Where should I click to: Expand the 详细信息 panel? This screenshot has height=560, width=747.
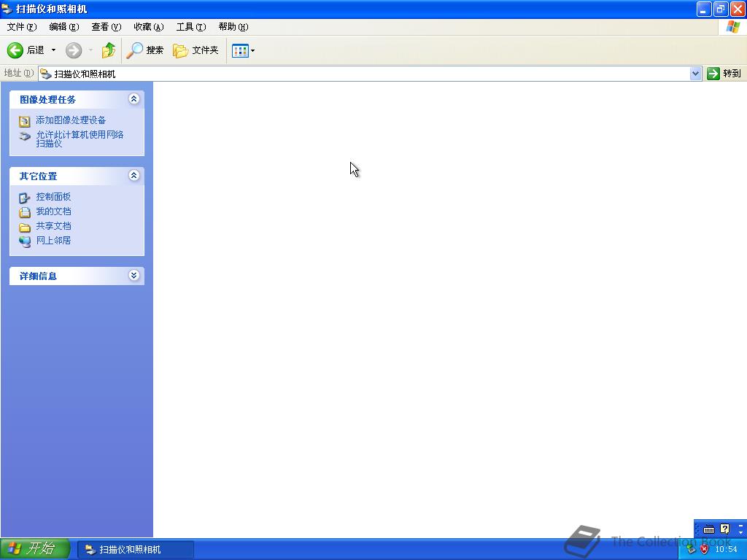point(134,275)
